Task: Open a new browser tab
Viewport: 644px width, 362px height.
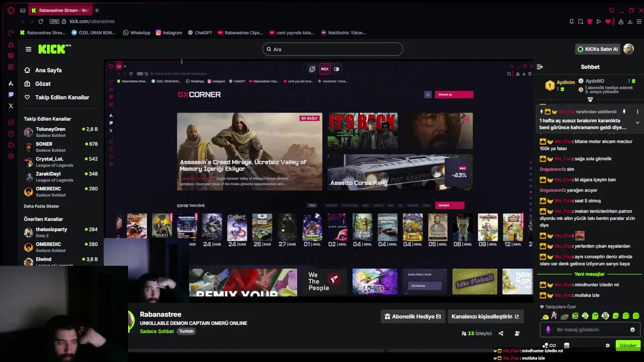Action: (97, 10)
